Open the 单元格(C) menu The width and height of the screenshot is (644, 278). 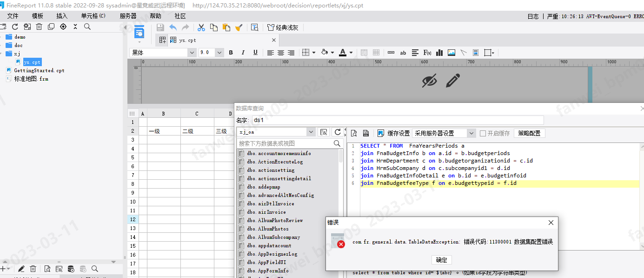93,16
